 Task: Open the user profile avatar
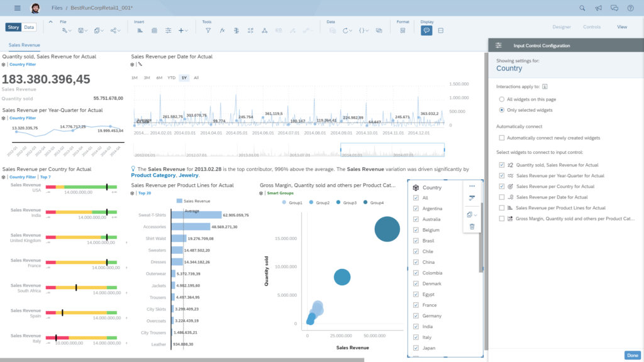point(35,8)
